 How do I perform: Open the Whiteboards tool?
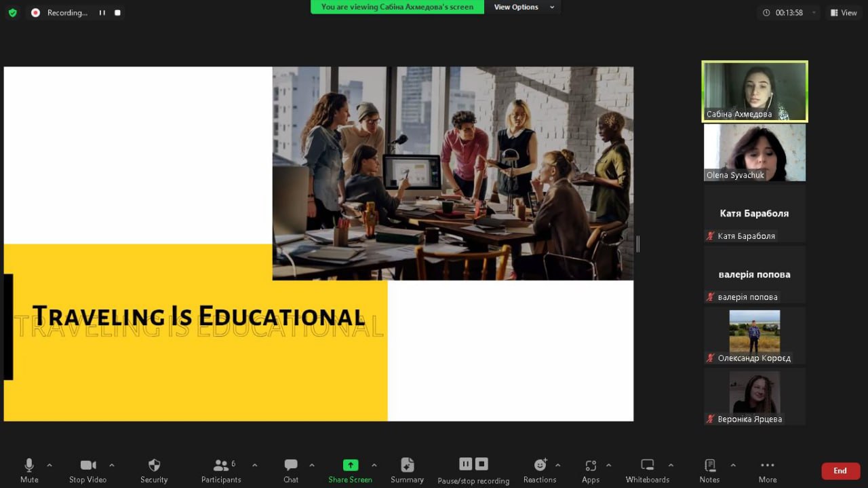coord(647,470)
